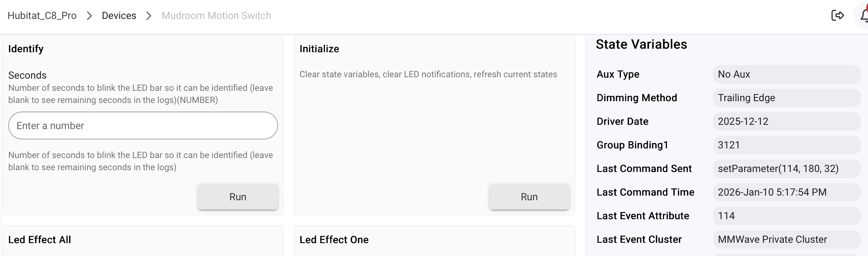Navigate to Devices breadcrumb
Image resolution: width=868 pixels, height=256 pixels.
119,16
